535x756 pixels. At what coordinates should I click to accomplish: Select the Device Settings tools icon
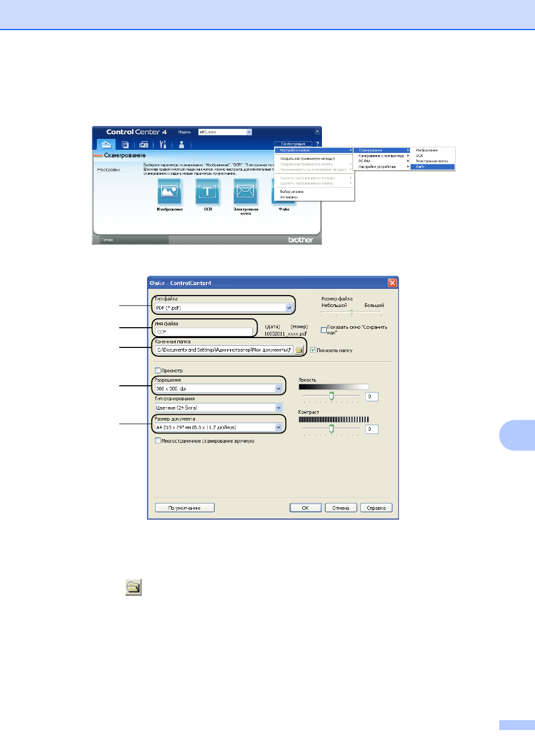[163, 145]
